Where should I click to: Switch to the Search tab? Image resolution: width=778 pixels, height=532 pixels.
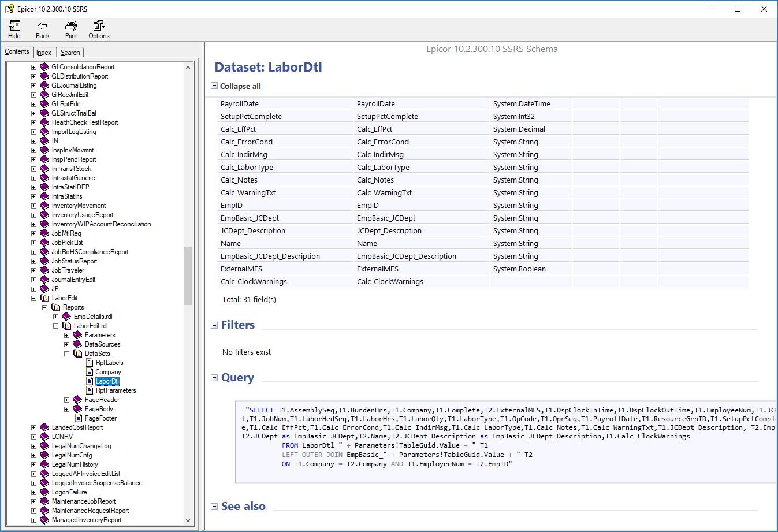point(70,53)
